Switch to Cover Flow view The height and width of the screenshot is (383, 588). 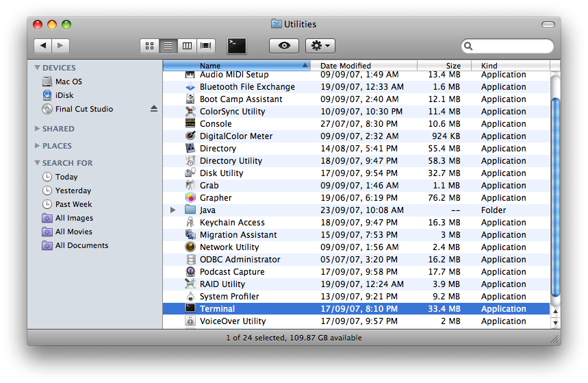tap(205, 46)
